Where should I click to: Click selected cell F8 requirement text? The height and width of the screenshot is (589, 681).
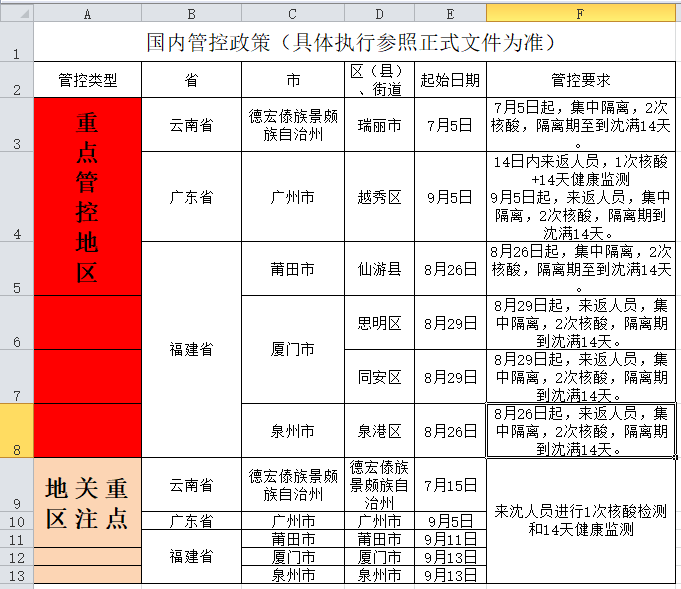(581, 430)
